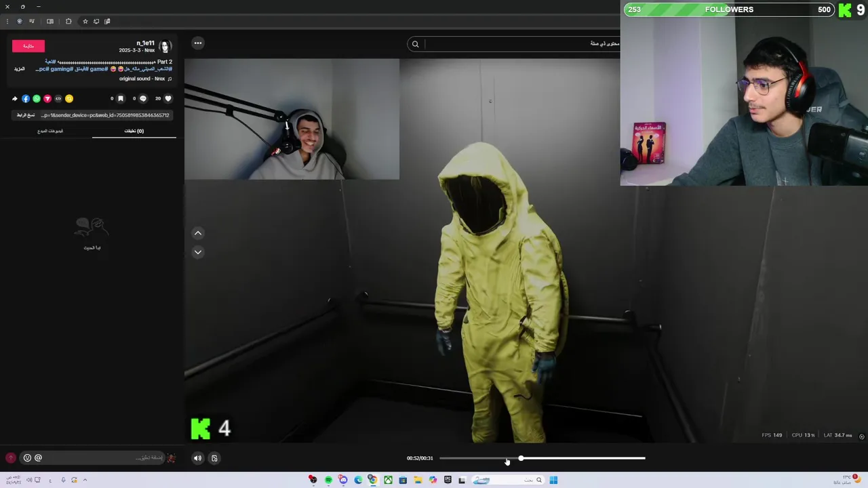
Task: Open browser profile avatar icon
Action: 20,22
